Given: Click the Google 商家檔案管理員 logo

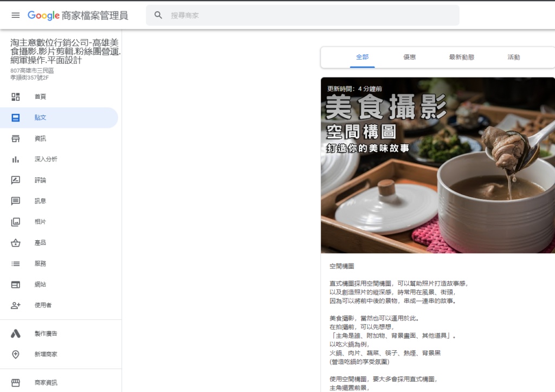Looking at the screenshot, I should point(78,15).
